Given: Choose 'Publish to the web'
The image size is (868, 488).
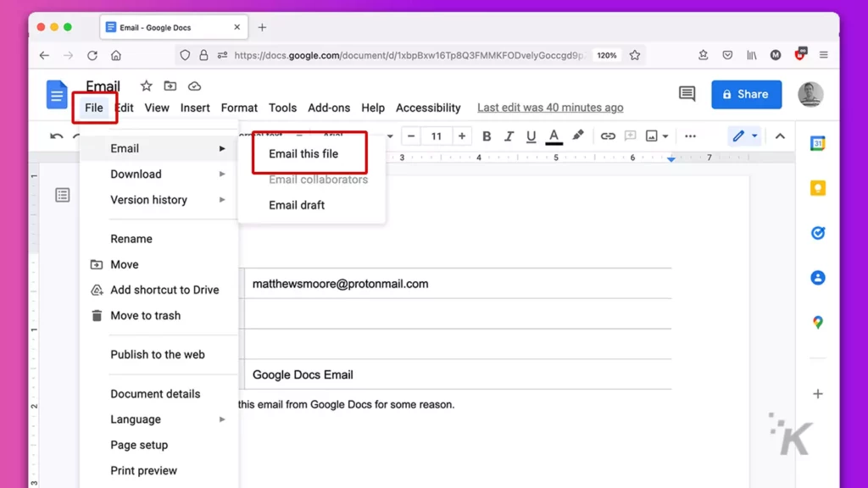Looking at the screenshot, I should click(159, 355).
